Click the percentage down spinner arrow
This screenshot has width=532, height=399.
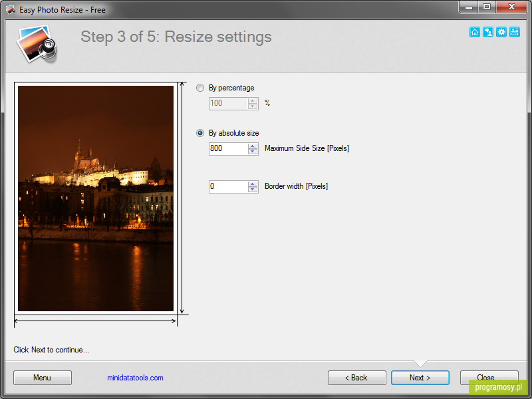[x=253, y=106]
